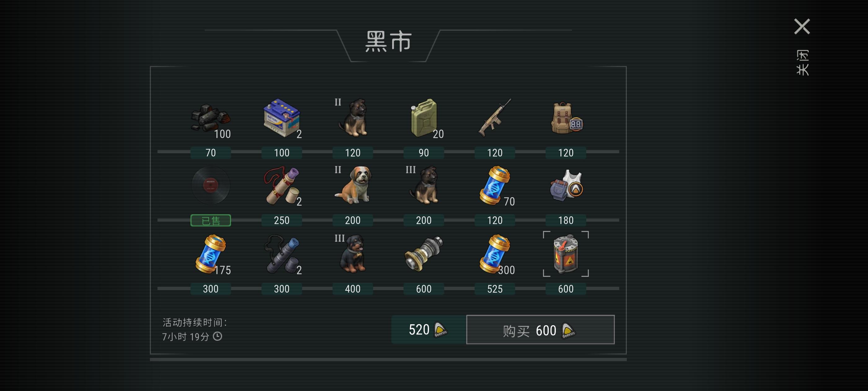Select the DNA capsule with 300 count
868x391 pixels.
[495, 254]
